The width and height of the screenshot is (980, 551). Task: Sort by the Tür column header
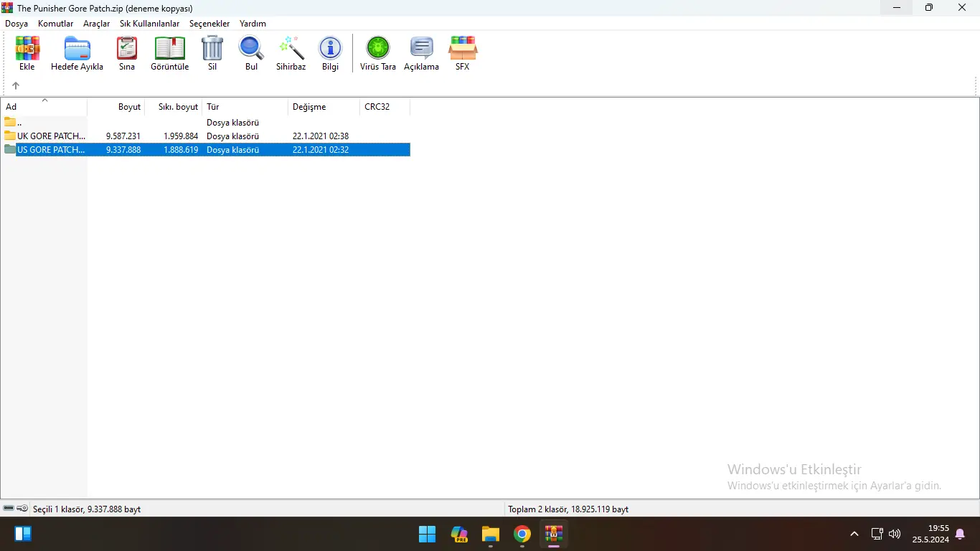tap(245, 107)
